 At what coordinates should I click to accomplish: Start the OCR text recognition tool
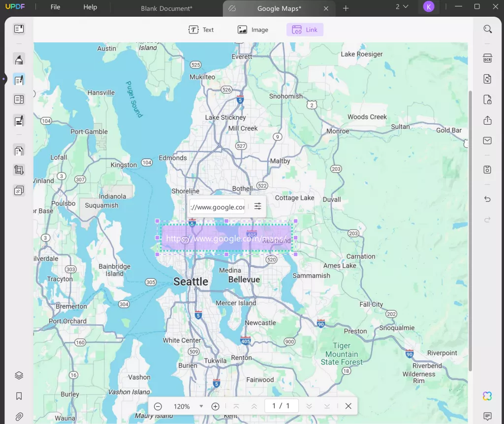(487, 59)
